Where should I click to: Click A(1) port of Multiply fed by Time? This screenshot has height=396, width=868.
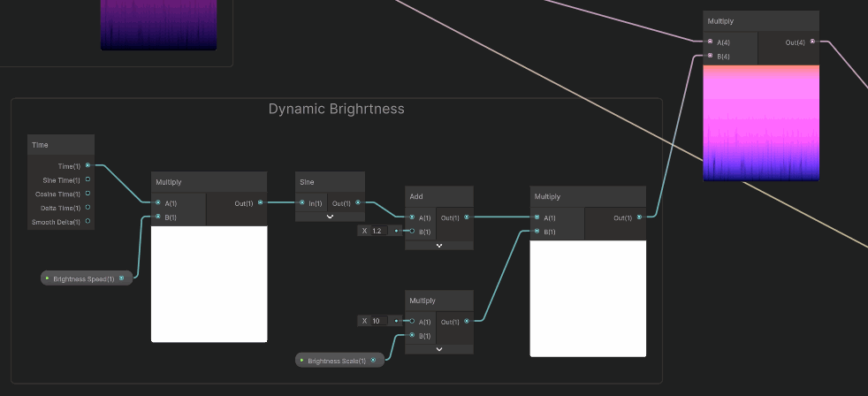click(158, 202)
